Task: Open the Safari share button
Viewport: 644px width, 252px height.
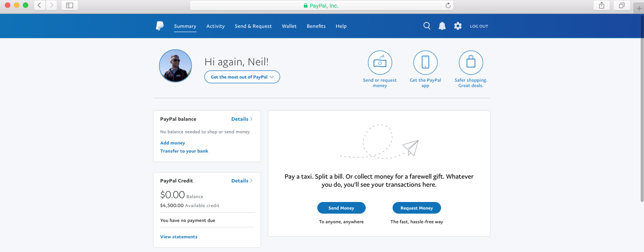Action: click(602, 5)
